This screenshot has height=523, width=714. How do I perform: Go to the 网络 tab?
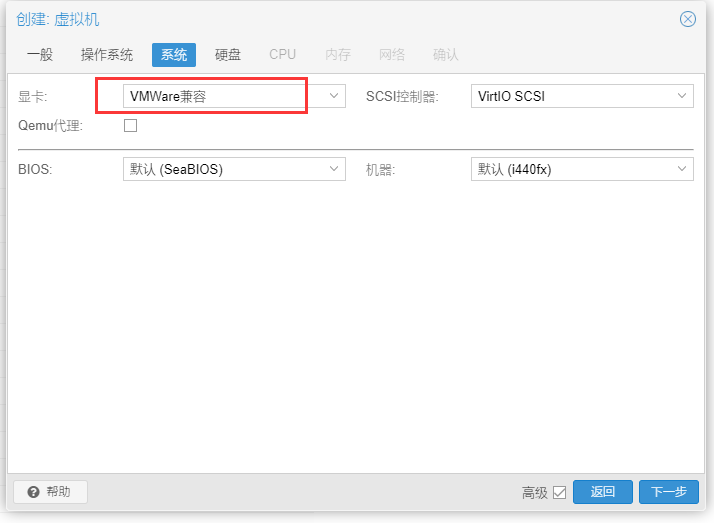point(392,55)
